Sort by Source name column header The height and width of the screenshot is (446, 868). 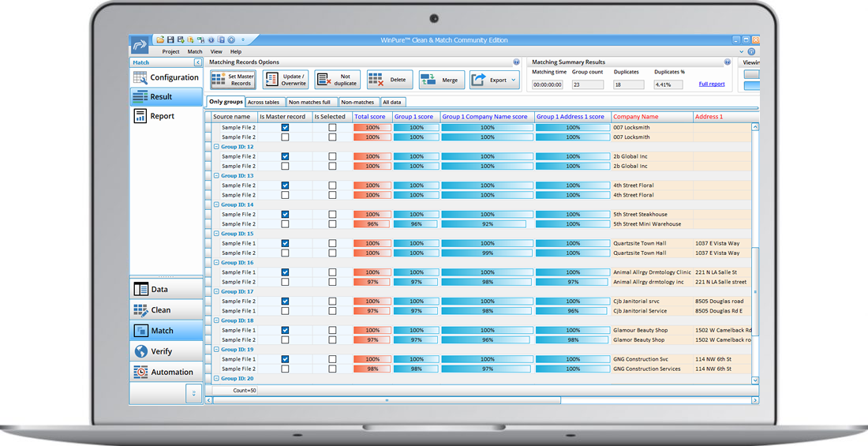[x=234, y=117]
